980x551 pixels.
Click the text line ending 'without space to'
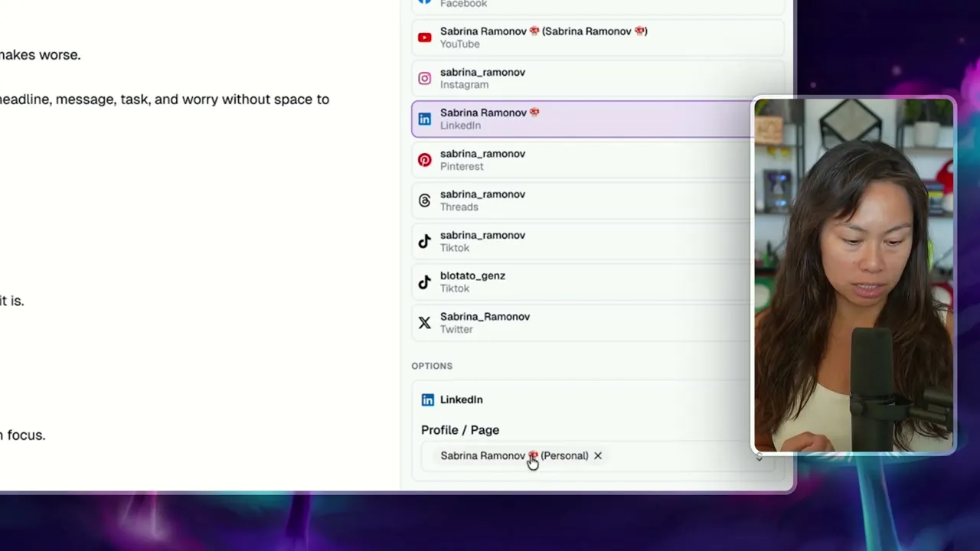165,99
